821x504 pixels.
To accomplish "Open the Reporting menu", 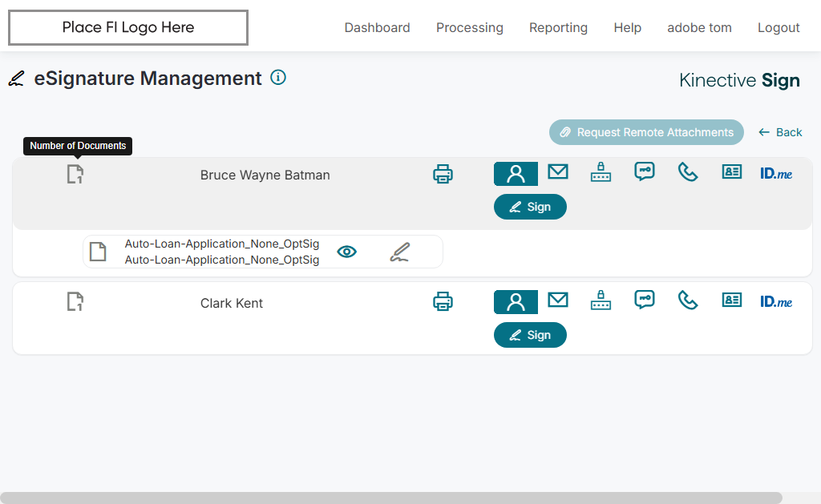I will pos(558,28).
